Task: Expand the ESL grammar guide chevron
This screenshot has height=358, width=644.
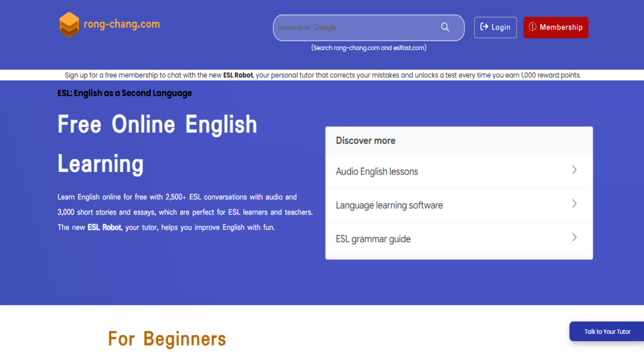Action: pos(574,237)
